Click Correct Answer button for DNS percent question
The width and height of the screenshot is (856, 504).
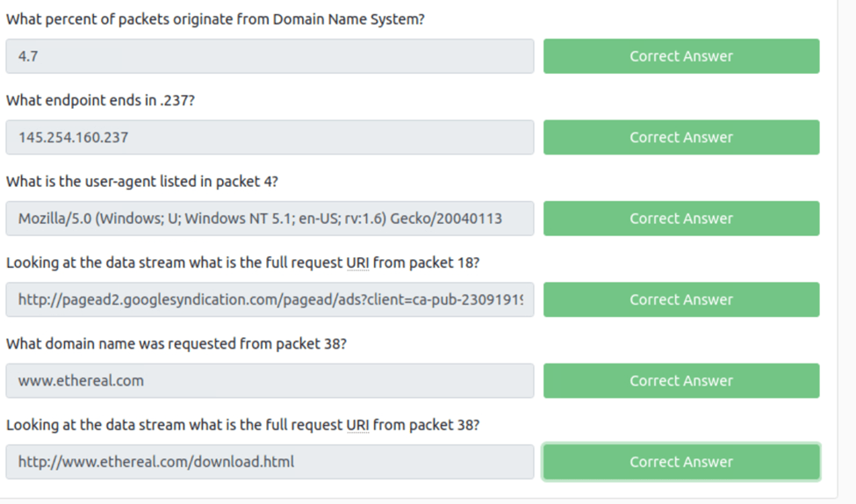(681, 56)
